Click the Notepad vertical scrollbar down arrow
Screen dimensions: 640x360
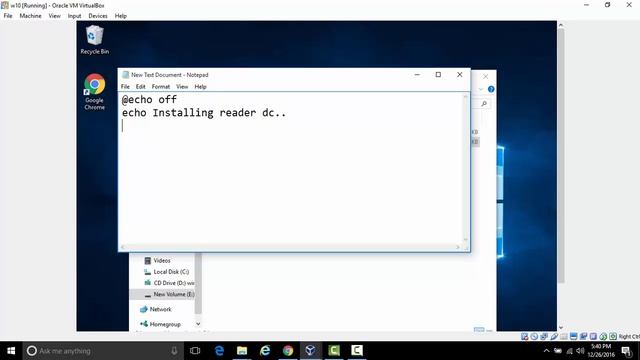point(466,240)
